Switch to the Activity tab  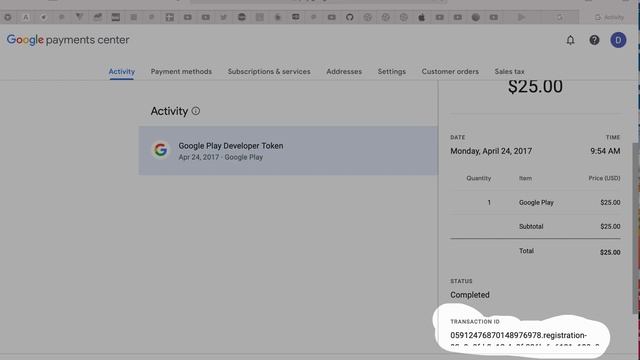click(x=122, y=71)
